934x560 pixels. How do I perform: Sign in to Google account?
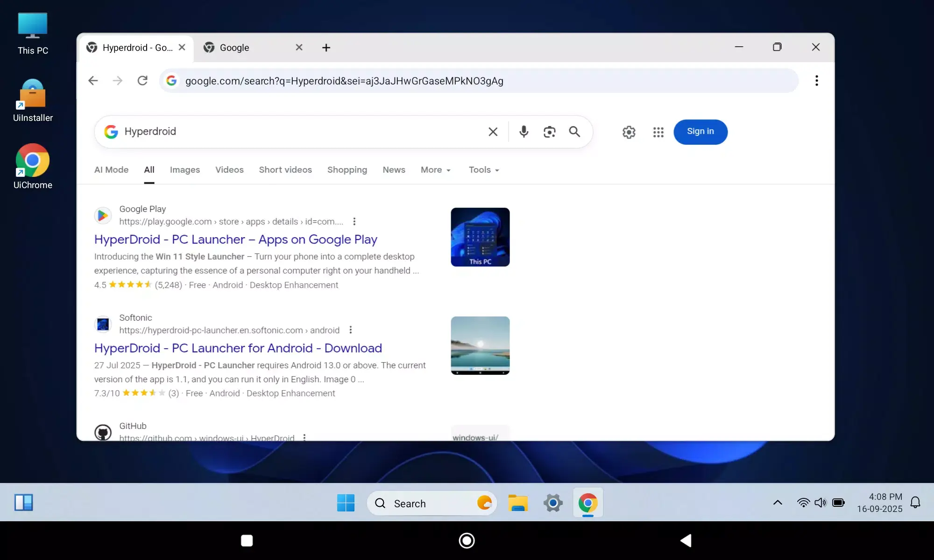click(x=700, y=132)
